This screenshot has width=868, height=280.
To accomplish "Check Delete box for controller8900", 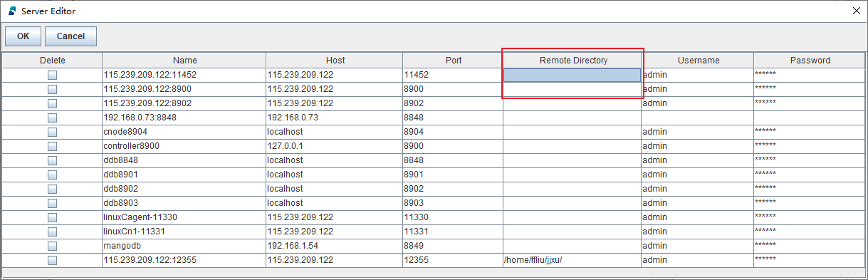I will [x=52, y=146].
